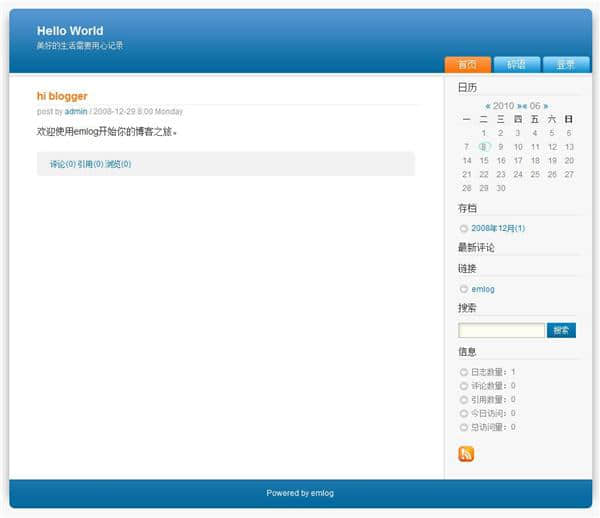Open the 引用(0) trackbacks link
This screenshot has width=600, height=518.
(90, 164)
